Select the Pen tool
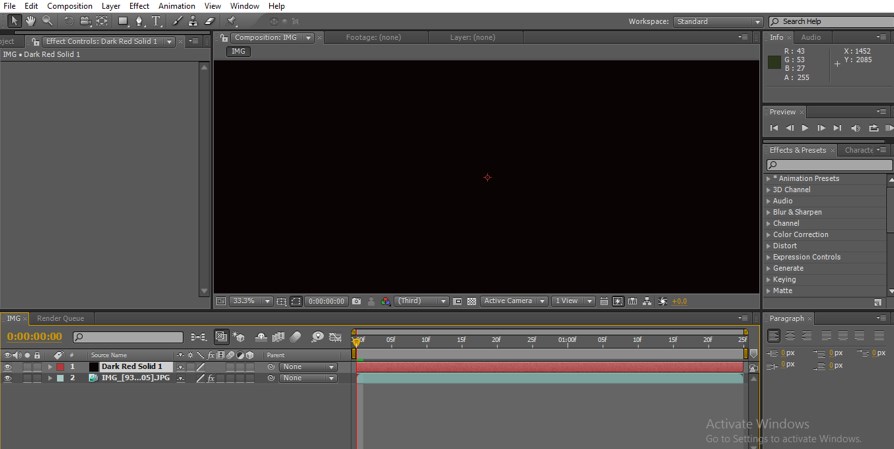Viewport: 894px width, 449px height. 139,21
